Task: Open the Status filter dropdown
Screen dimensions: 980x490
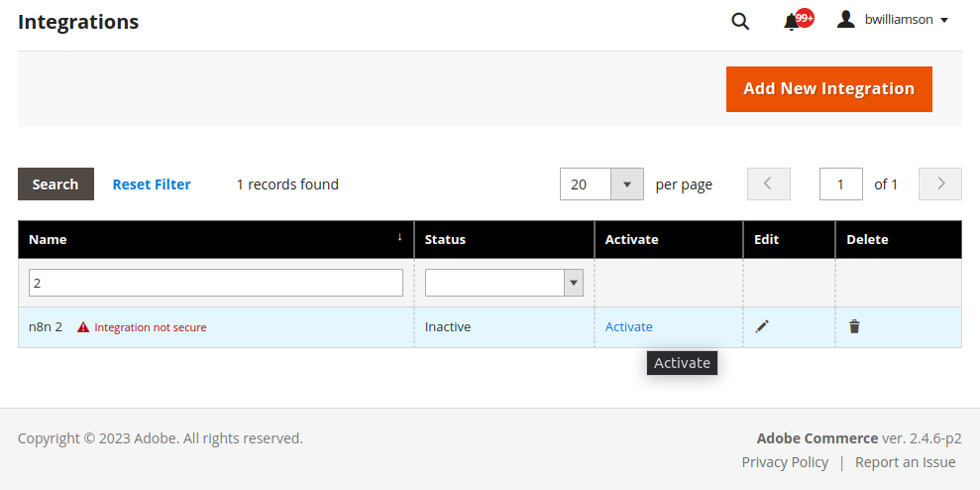Action: pos(504,283)
